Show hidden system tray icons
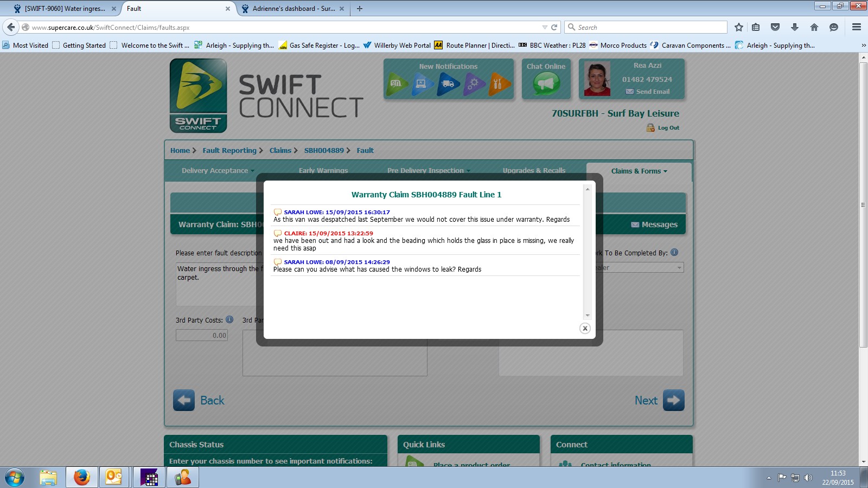 769,478
